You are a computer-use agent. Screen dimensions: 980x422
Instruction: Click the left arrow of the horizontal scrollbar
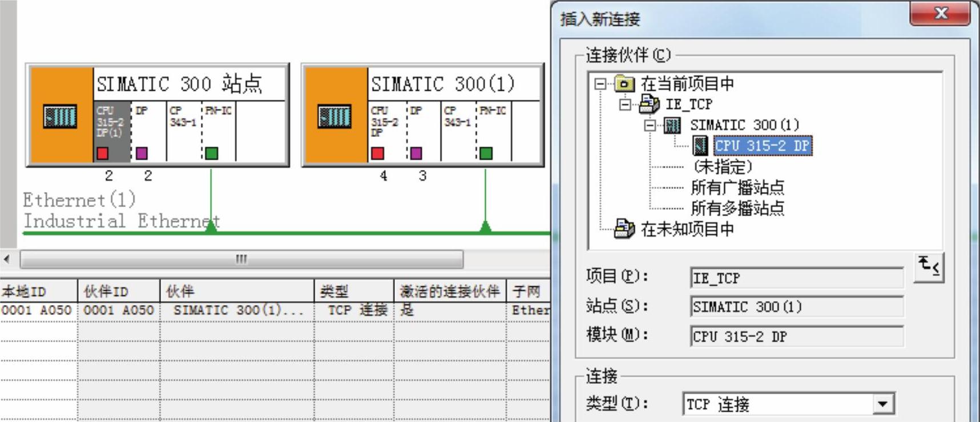(x=7, y=259)
